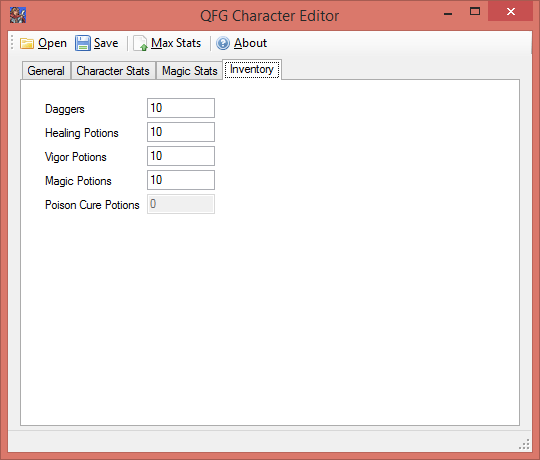Image resolution: width=540 pixels, height=460 pixels.
Task: Select the Inventory tab
Action: (252, 70)
